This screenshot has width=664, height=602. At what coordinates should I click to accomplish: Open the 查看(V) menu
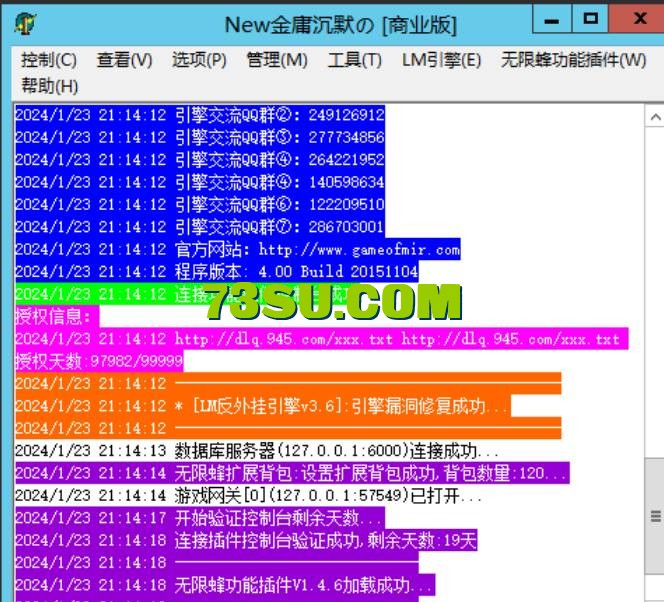click(124, 60)
